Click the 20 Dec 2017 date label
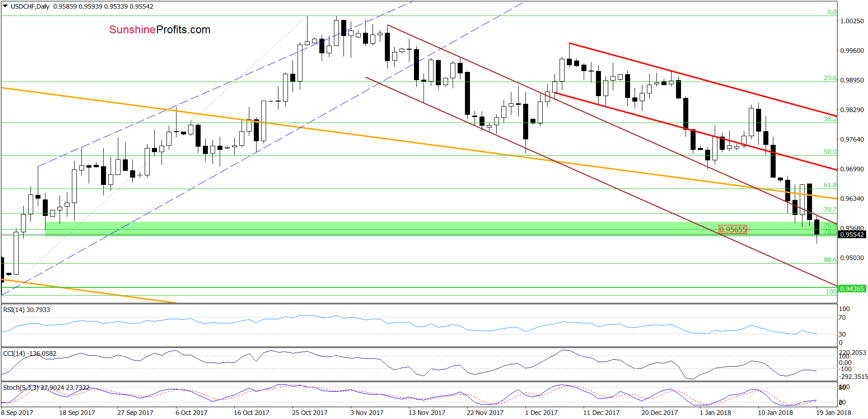 point(660,413)
